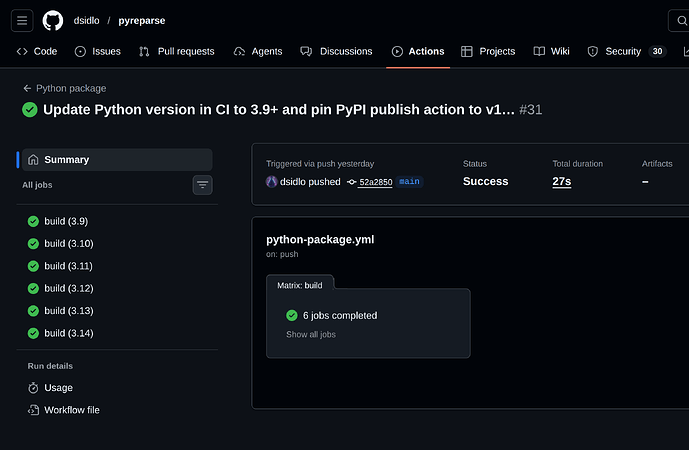
Task: Open the Matrix: build tab label
Action: 300,285
